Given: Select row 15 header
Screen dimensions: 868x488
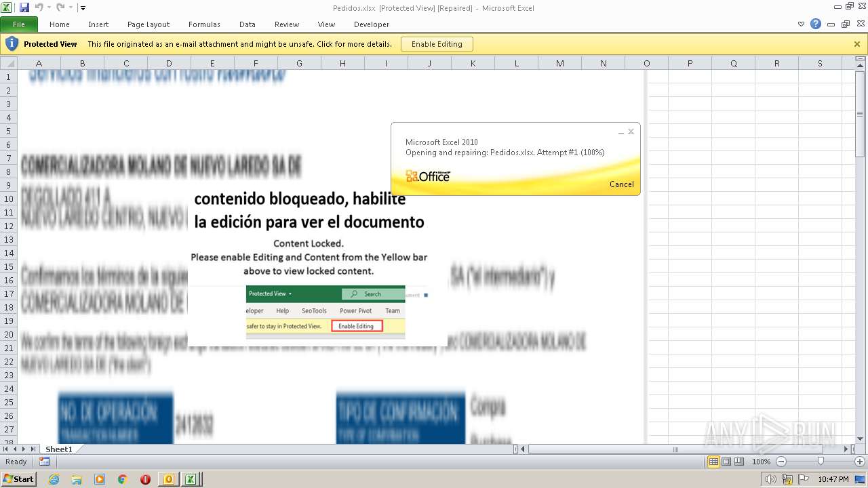Looking at the screenshot, I should tap(8, 266).
